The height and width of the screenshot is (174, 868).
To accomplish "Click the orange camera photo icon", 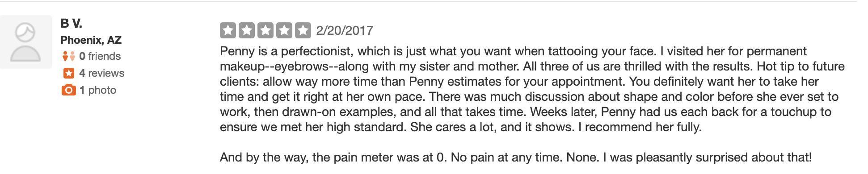I will (68, 90).
